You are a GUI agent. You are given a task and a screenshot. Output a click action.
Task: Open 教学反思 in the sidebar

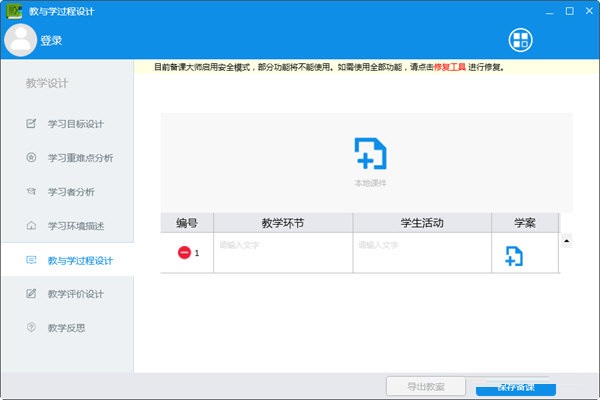pyautogui.click(x=67, y=328)
